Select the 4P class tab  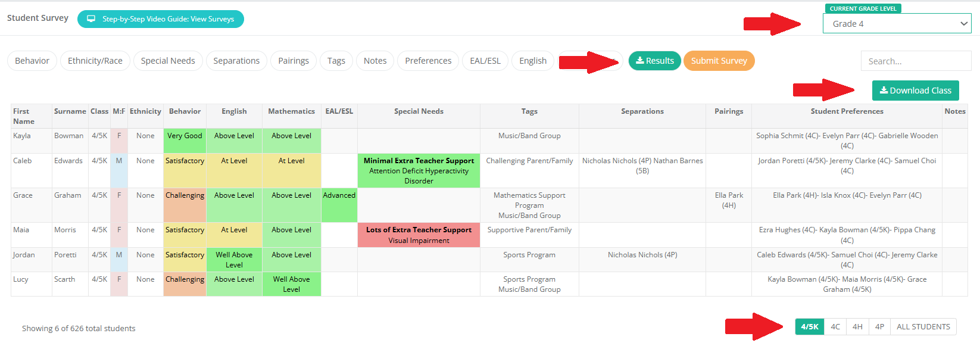[879, 327]
